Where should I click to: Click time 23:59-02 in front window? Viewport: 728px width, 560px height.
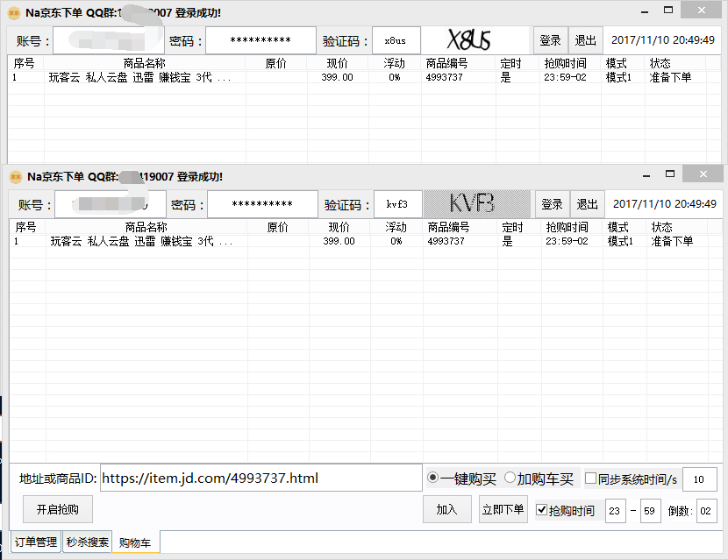click(x=567, y=241)
